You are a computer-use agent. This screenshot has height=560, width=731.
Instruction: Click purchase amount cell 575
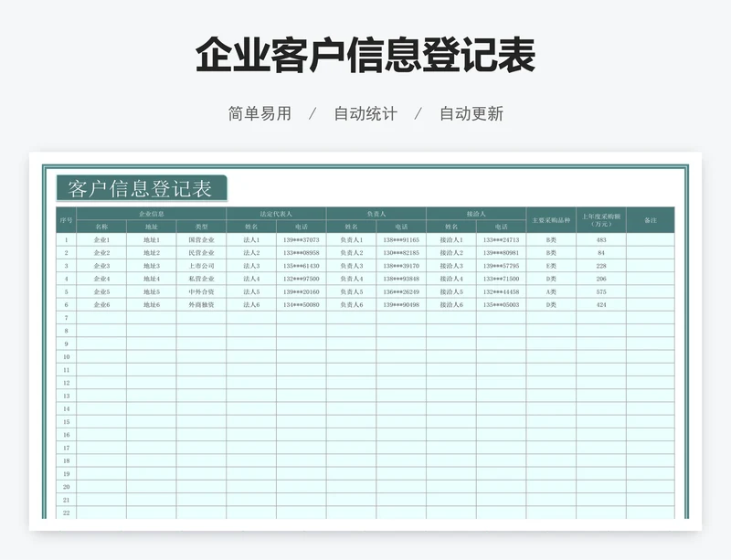pos(601,292)
